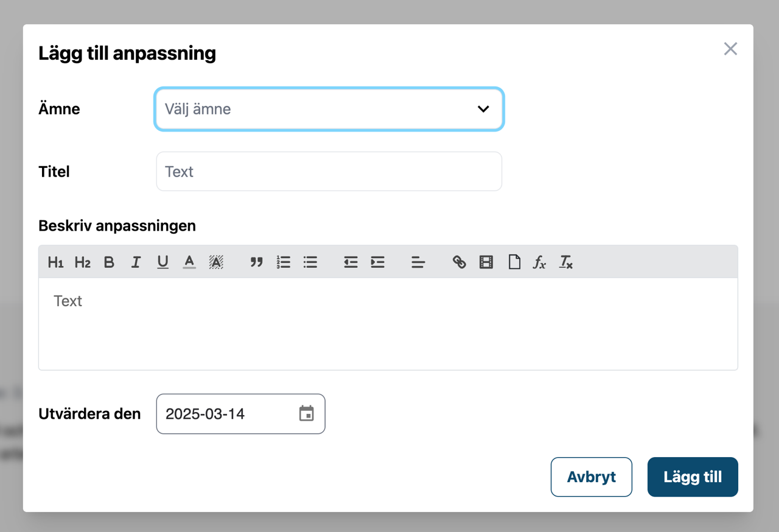Insert a video into the description

pyautogui.click(x=486, y=262)
